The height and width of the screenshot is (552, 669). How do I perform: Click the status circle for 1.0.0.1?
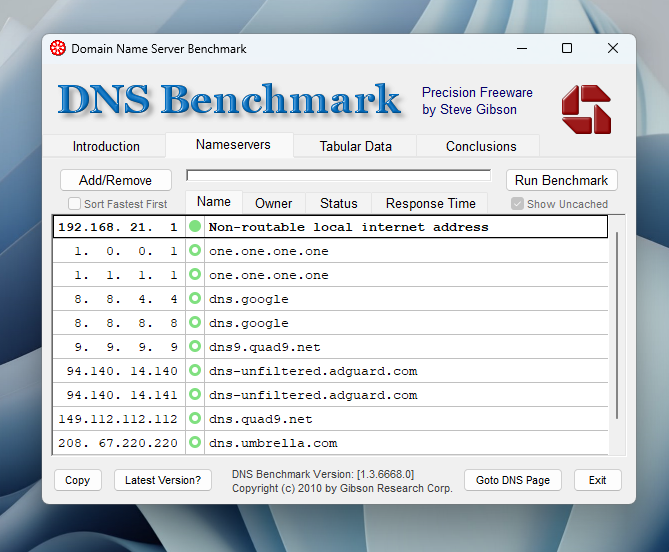point(195,250)
